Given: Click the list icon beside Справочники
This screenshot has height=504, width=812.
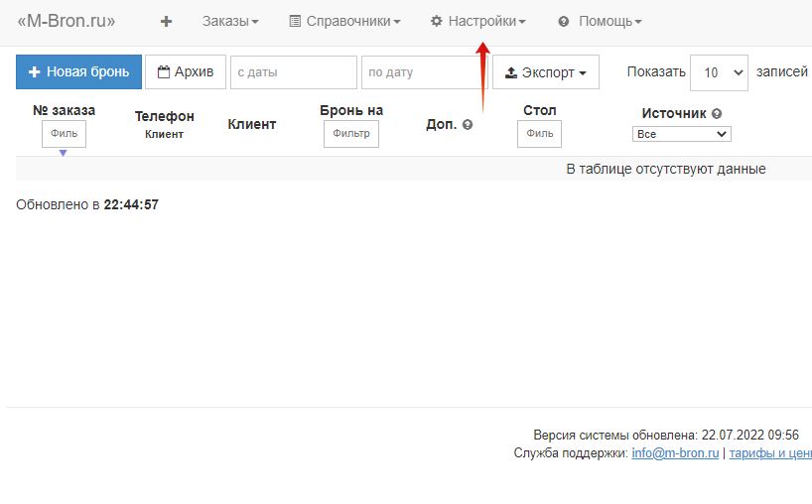Looking at the screenshot, I should point(295,21).
